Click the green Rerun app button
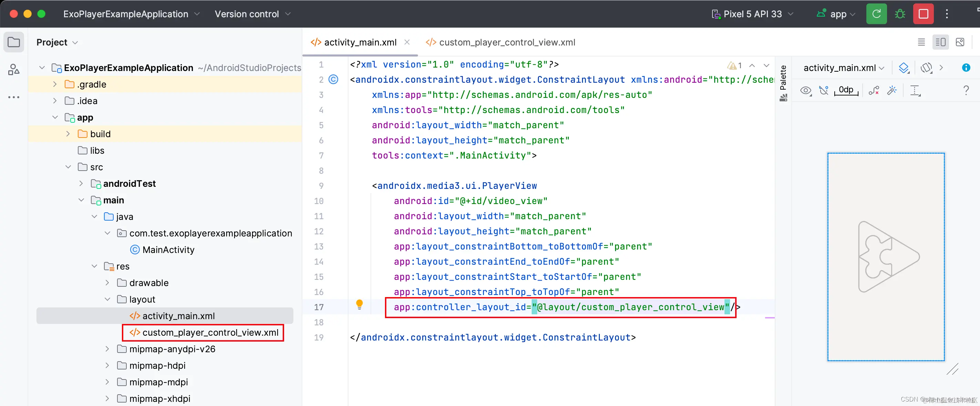 click(876, 14)
